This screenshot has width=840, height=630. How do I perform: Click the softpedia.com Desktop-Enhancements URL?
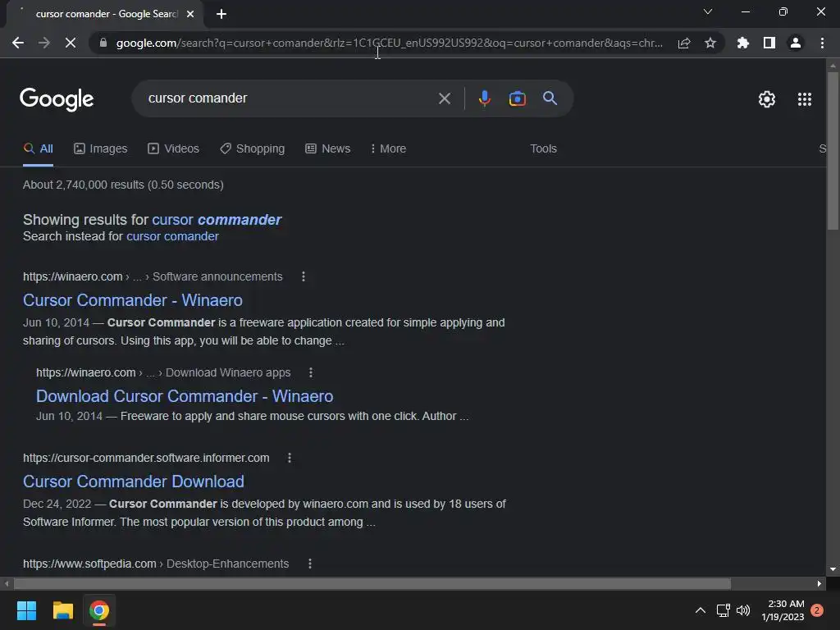click(x=156, y=564)
